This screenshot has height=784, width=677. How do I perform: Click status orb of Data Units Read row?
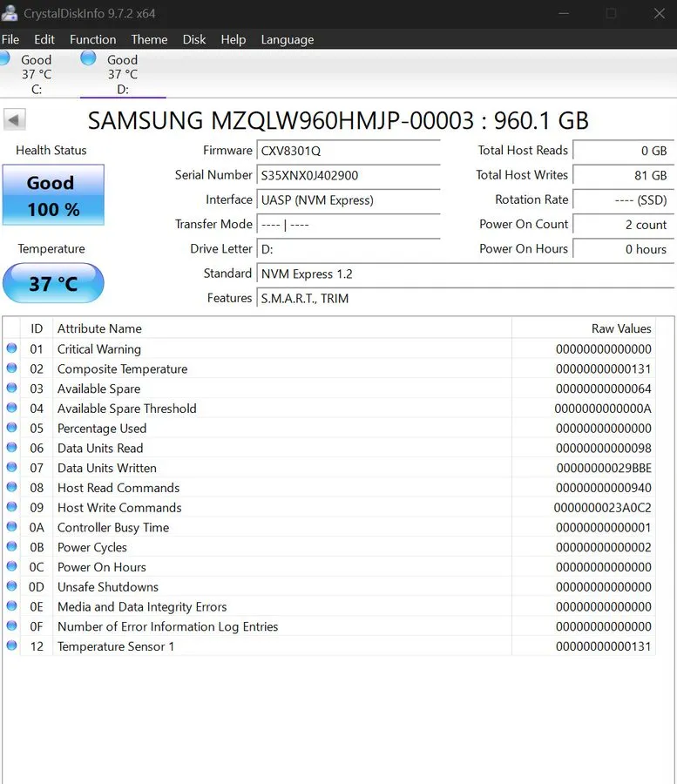[12, 447]
